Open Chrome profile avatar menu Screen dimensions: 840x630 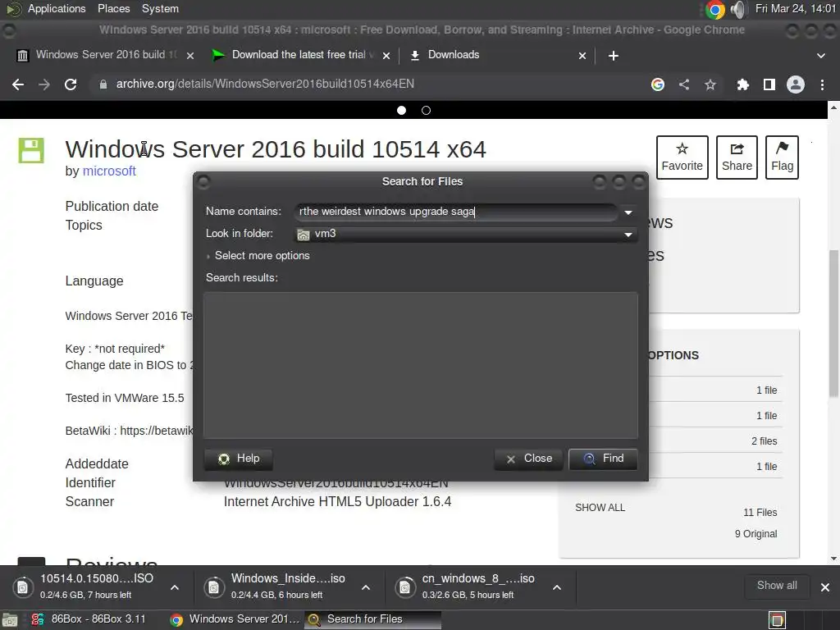point(796,84)
